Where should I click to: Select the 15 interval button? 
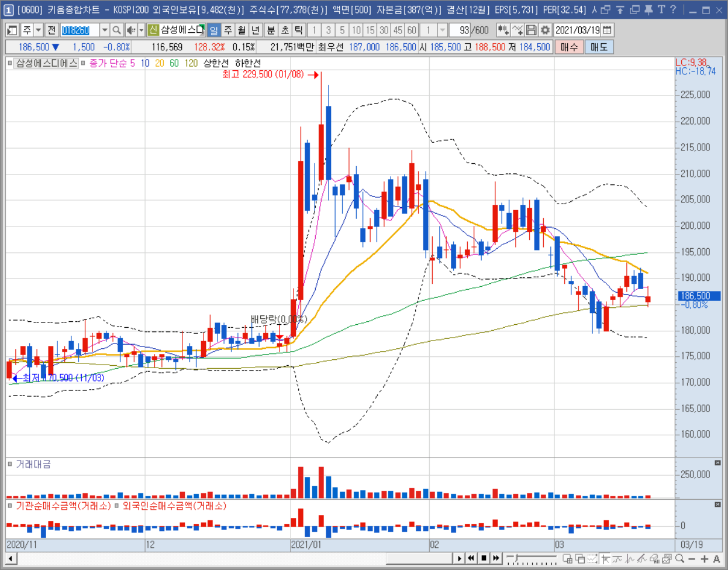coord(370,30)
